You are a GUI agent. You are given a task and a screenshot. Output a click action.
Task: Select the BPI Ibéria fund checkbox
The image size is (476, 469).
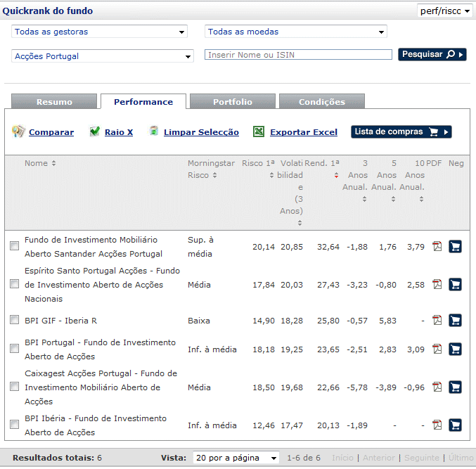pyautogui.click(x=14, y=425)
